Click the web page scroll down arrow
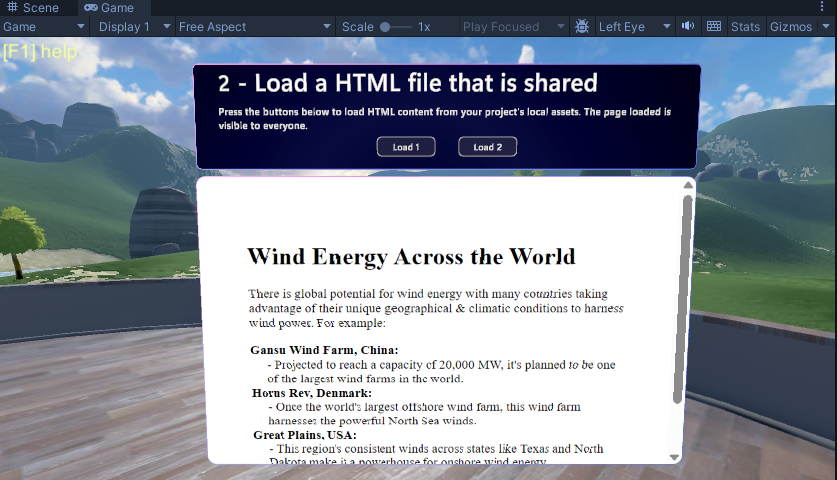 tap(674, 458)
